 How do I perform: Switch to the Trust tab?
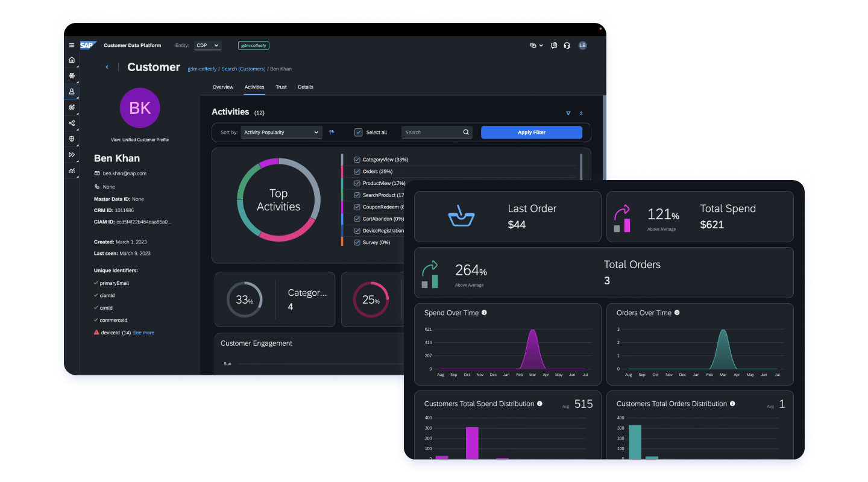click(x=281, y=87)
